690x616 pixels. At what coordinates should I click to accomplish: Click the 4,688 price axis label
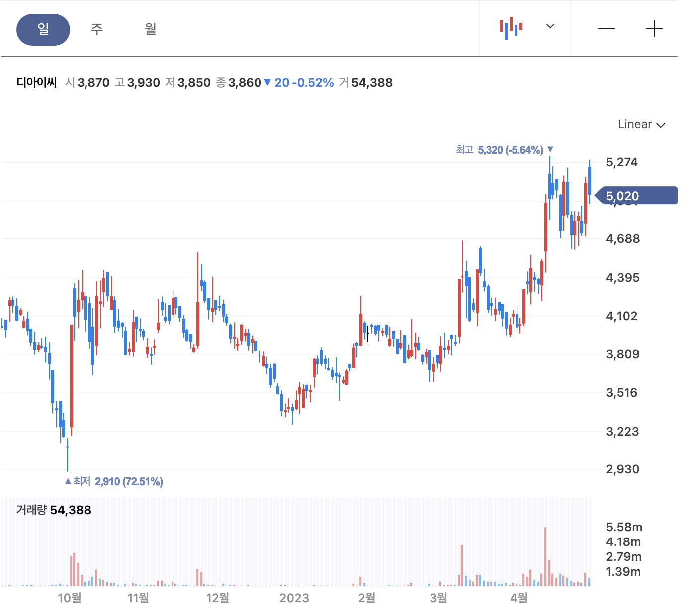(623, 239)
